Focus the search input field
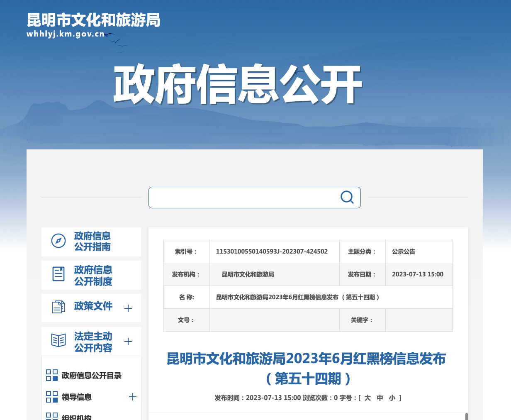 click(244, 198)
